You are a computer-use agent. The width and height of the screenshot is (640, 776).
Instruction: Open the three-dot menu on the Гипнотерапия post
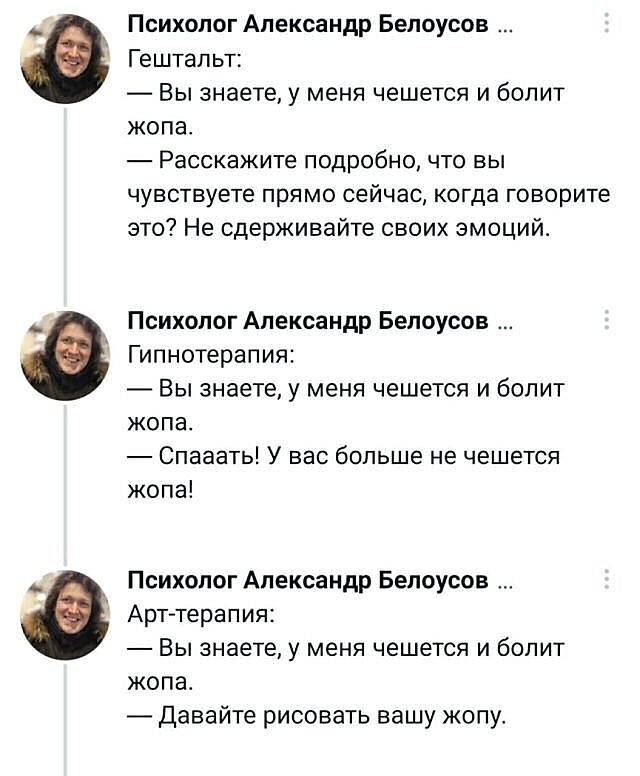tap(607, 320)
